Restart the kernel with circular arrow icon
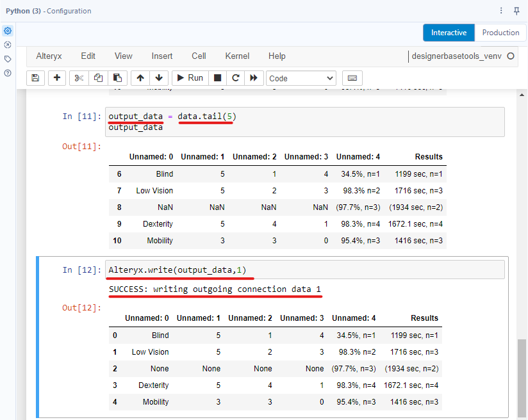 [236, 78]
